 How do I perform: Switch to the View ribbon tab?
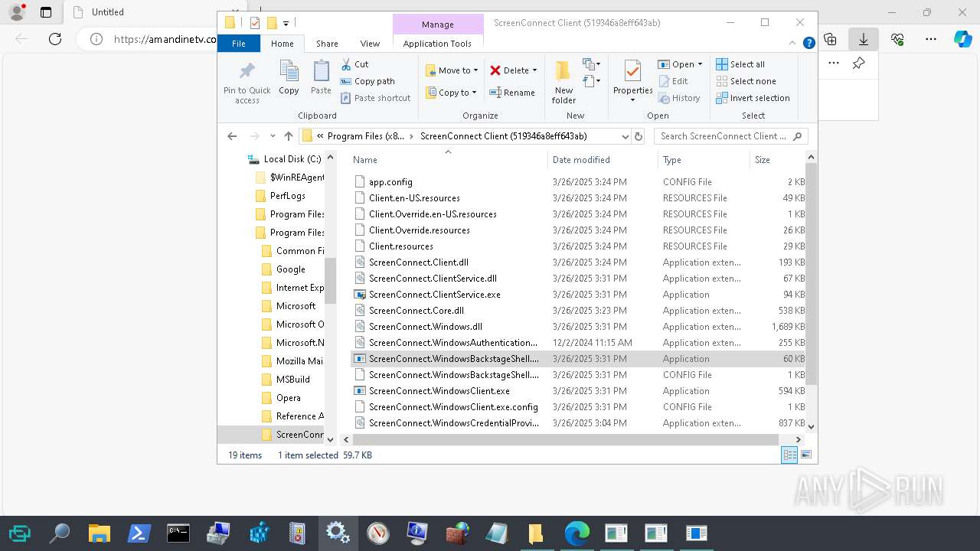(370, 44)
